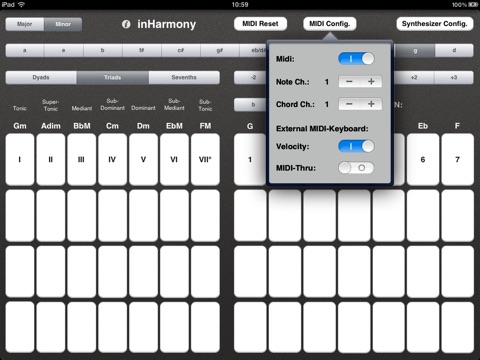Open the info icon beside inHarmony
Image resolution: width=480 pixels, height=360 pixels.
(126, 24)
